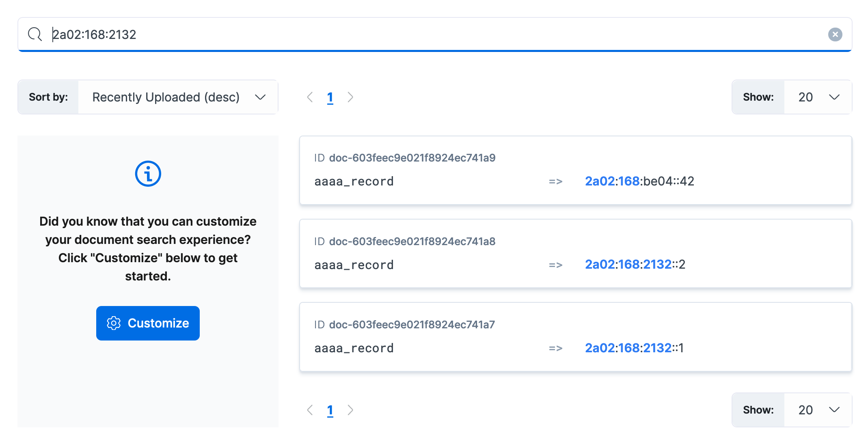
Task: Open result doc-603feec9e021f8924ec741a8
Action: [x=412, y=241]
